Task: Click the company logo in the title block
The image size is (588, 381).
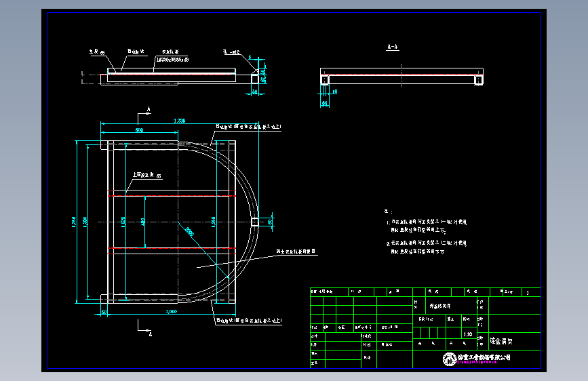Action: point(449,359)
